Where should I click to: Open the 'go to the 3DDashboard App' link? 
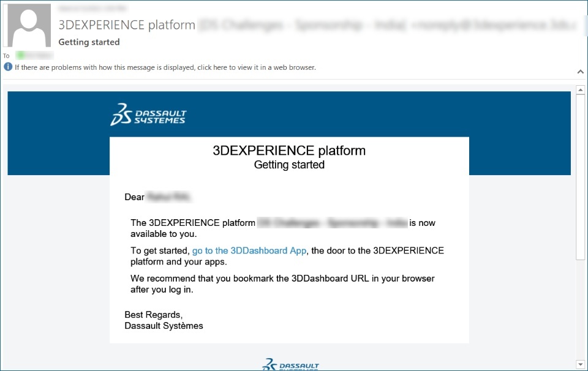click(249, 251)
